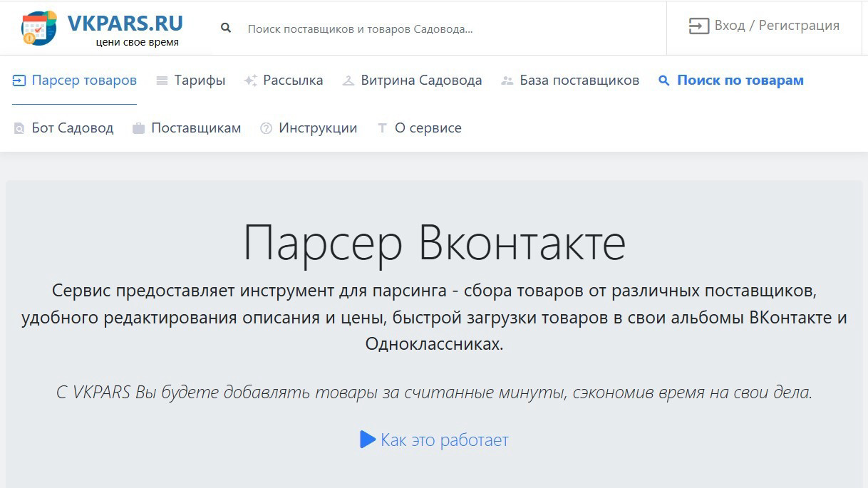Click the magnifier icon inside the search bar
This screenshot has height=488, width=868.
point(226,28)
